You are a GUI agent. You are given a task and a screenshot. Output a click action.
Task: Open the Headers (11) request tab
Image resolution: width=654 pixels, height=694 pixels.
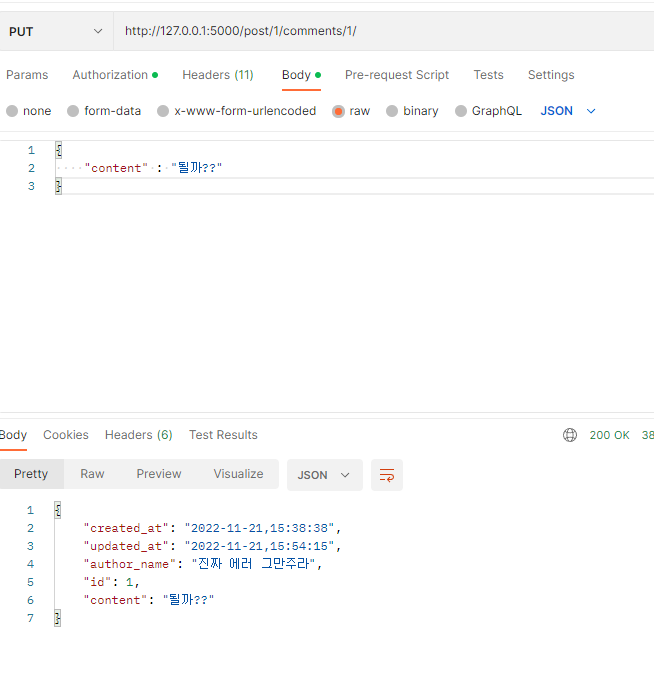[x=218, y=75]
